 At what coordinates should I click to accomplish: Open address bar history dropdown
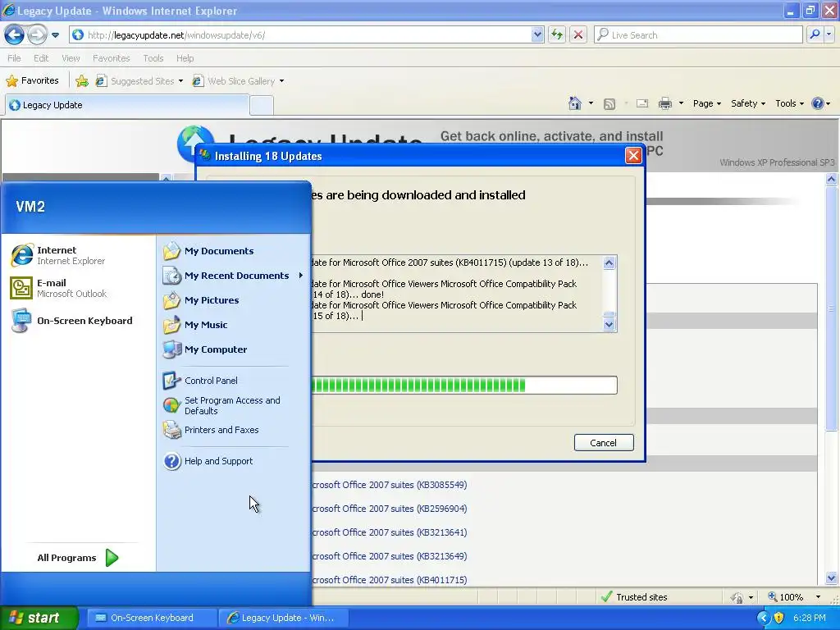click(537, 34)
